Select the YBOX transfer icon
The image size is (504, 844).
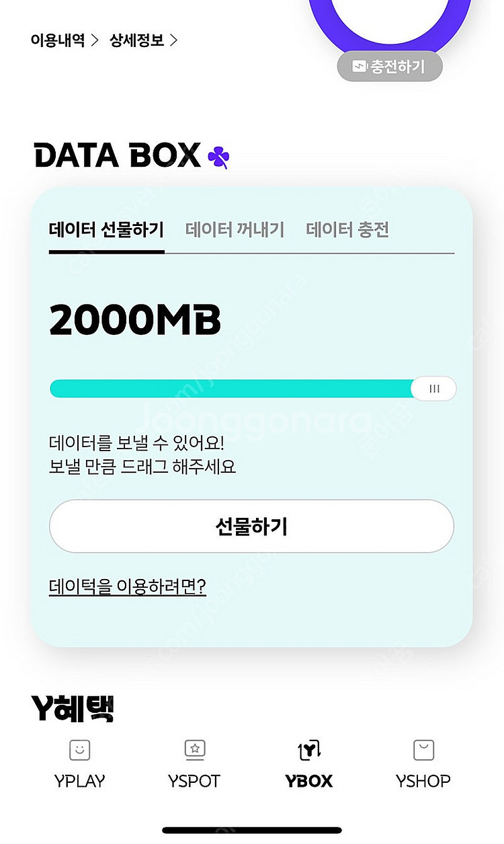point(308,749)
